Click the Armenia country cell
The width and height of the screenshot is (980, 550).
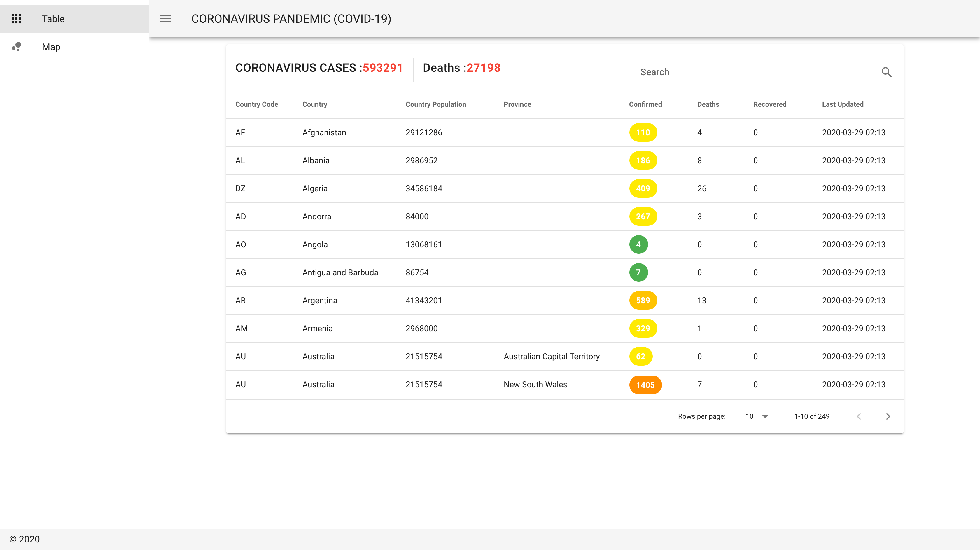pos(317,328)
